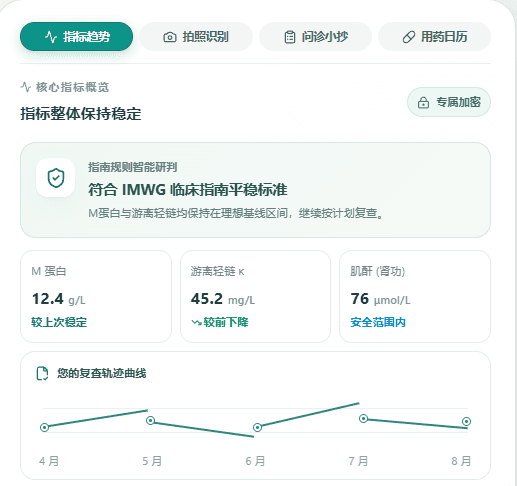Click the document icon beside 您的复查轨迹曲线
Viewport: 517px width, 486px height.
(x=42, y=373)
